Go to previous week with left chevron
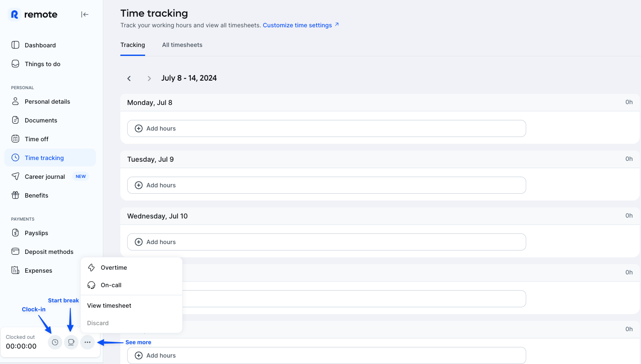The width and height of the screenshot is (641, 364). click(x=129, y=78)
